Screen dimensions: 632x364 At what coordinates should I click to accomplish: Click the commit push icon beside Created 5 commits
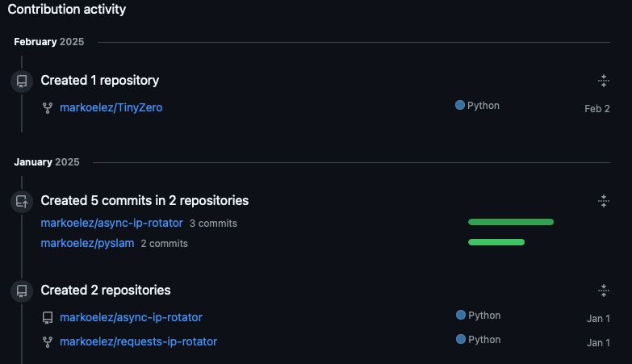point(22,201)
